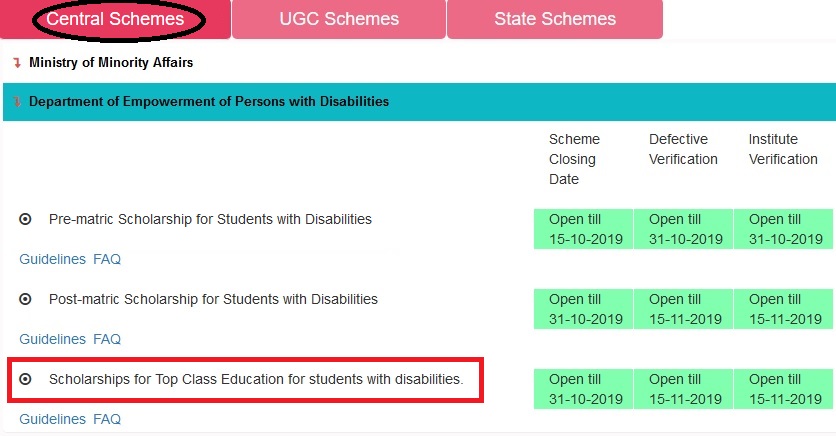The image size is (836, 436).
Task: Expand the Ministry of Minority Affairs section
Action: click(111, 63)
